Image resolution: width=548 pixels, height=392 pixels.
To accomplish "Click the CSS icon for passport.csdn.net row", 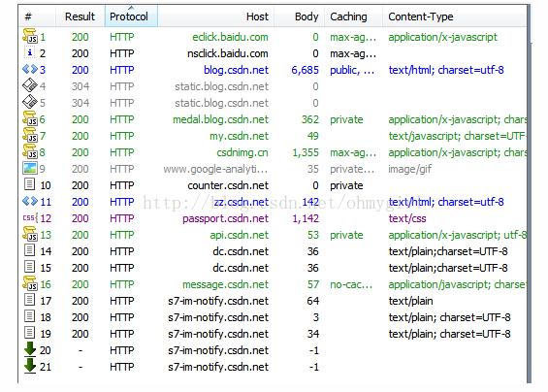I will tap(30, 218).
